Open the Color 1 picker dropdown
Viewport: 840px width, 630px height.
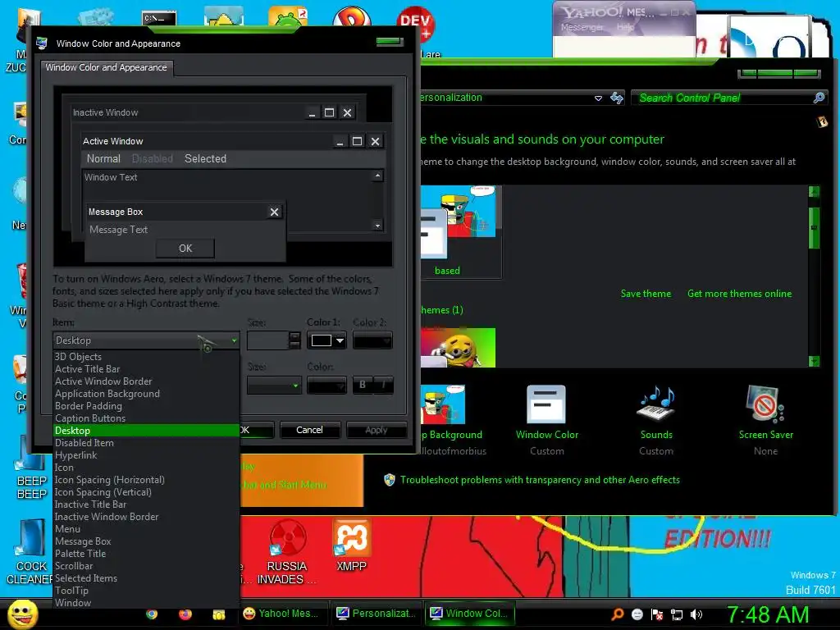[326, 340]
